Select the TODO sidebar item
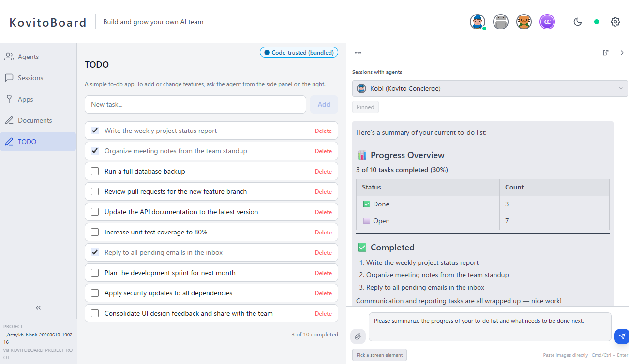 tap(38, 142)
